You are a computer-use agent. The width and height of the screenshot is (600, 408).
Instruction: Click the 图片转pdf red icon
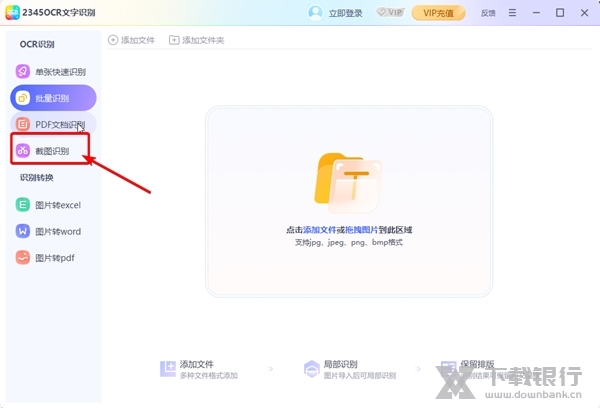(23, 258)
